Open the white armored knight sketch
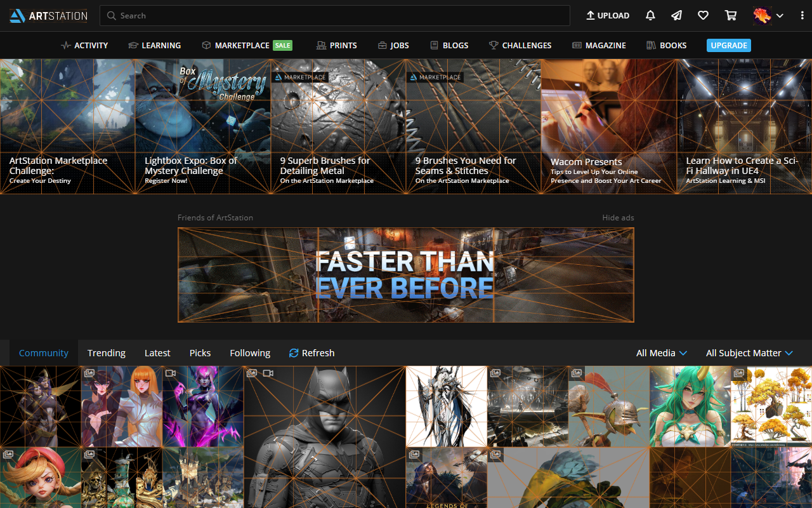This screenshot has height=508, width=812. (447, 406)
